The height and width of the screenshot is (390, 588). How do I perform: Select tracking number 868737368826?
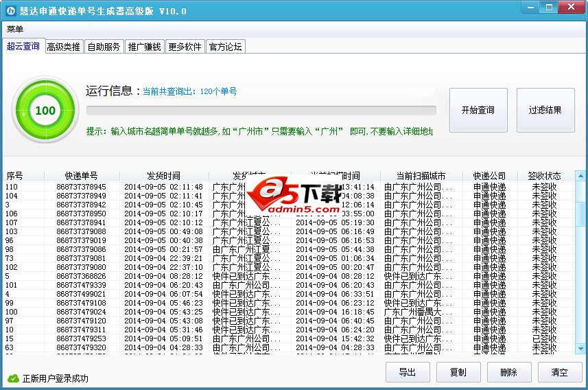click(x=82, y=276)
